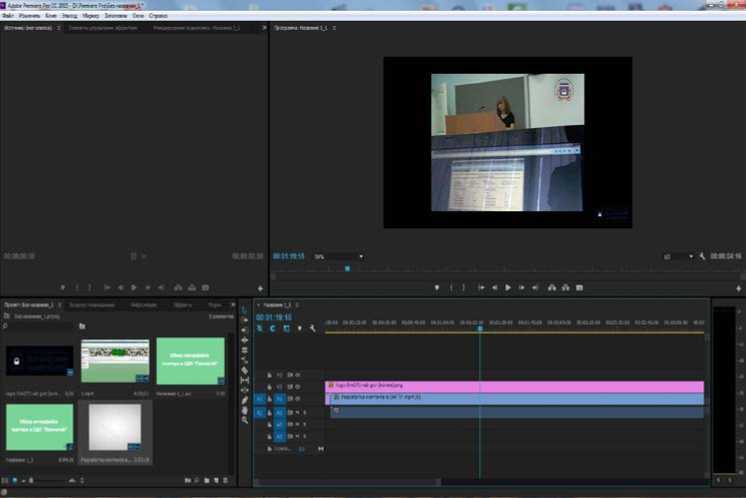Hide video track V2 output eye
The width and height of the screenshot is (746, 498).
(x=297, y=387)
